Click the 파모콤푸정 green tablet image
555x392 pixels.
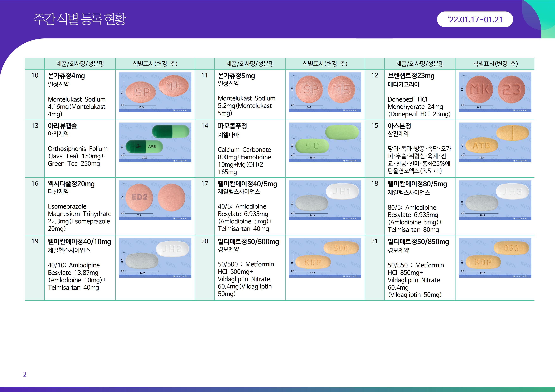click(x=325, y=142)
